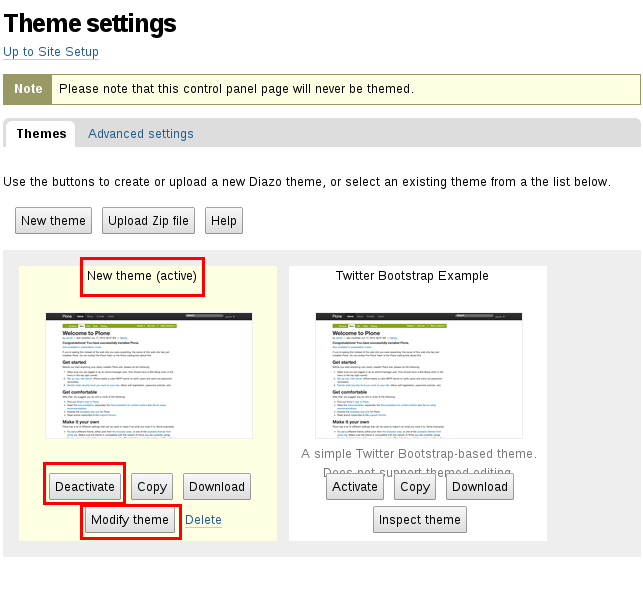Image resolution: width=643 pixels, height=594 pixels.
Task: Select the 'New theme (active)' title text
Action: click(142, 275)
